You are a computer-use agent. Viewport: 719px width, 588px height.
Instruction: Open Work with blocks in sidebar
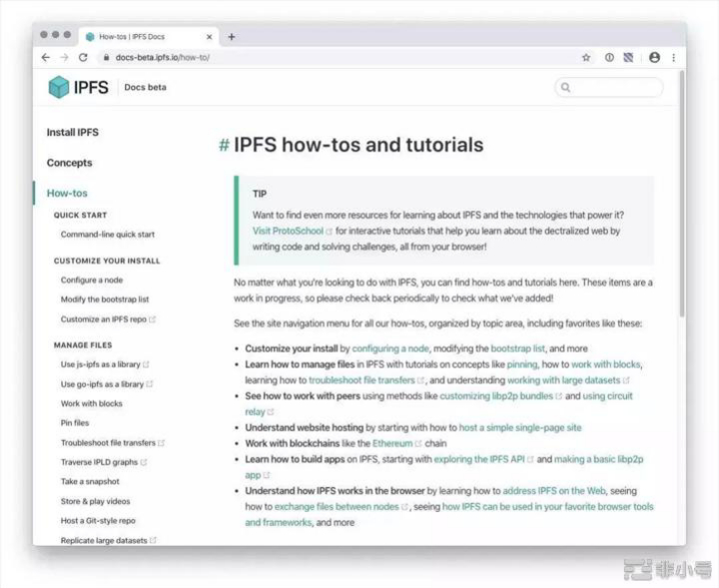point(91,403)
